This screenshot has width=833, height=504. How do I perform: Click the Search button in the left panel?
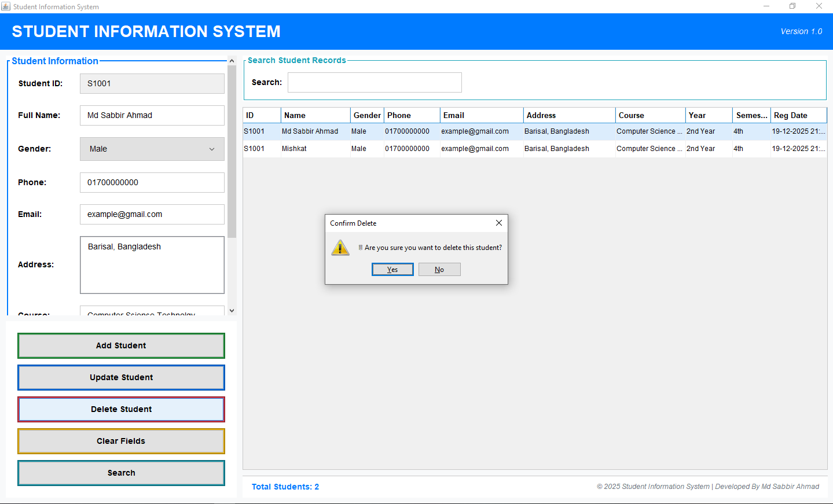click(121, 473)
